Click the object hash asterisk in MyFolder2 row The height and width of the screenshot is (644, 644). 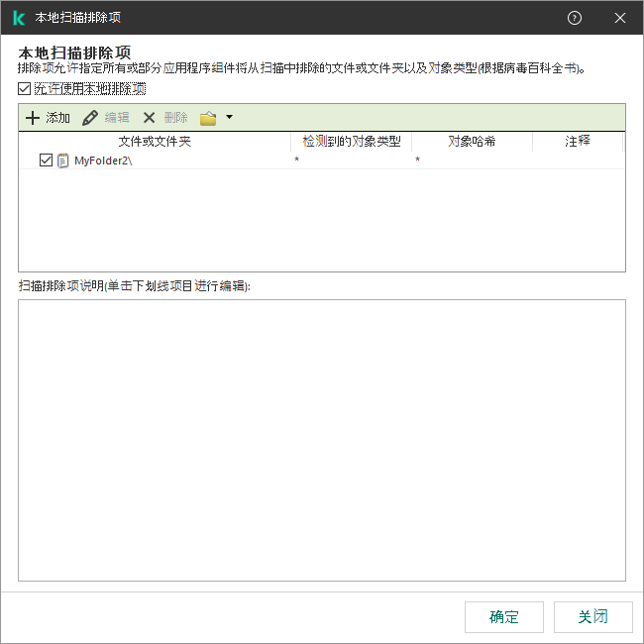point(417,161)
